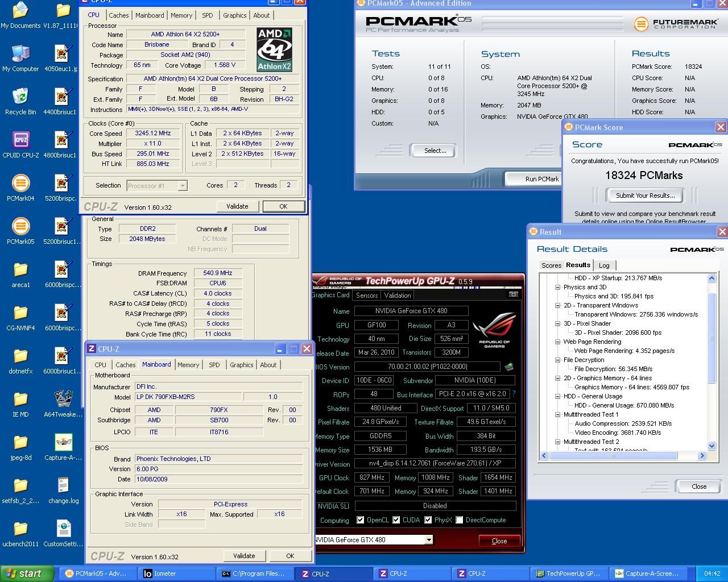Screen dimensions: 728x582
Task: Collapse the Web Page Rendering node
Action: pos(558,342)
